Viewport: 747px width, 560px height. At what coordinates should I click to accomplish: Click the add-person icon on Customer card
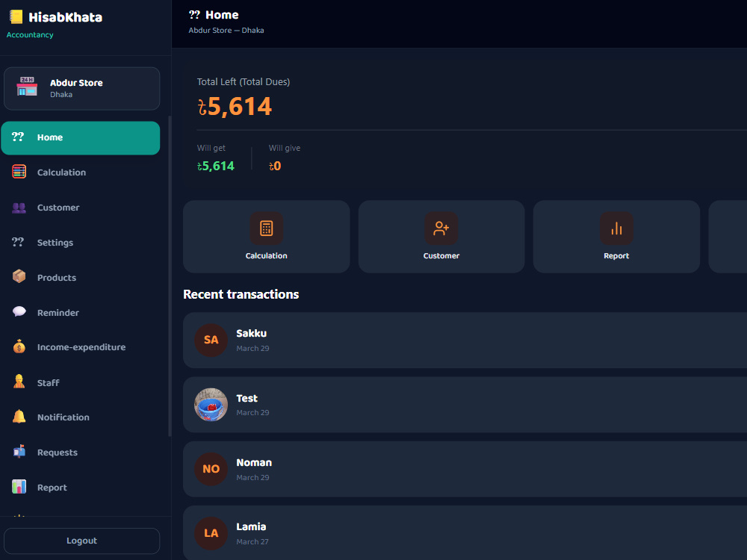(441, 228)
